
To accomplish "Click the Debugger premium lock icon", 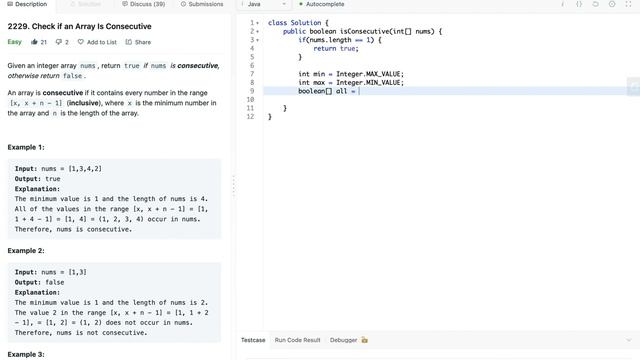I will (364, 340).
